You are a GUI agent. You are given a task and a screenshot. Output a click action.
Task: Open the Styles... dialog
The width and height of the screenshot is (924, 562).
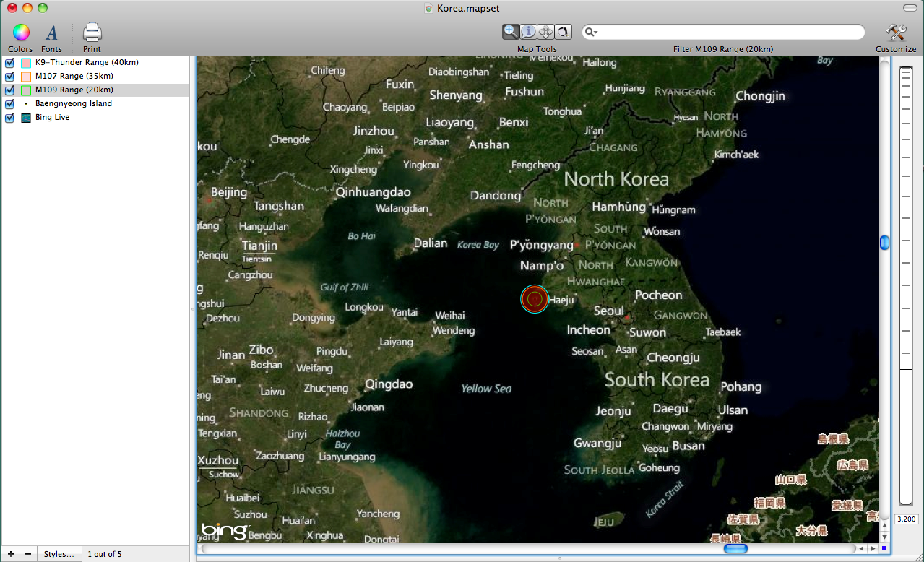pyautogui.click(x=59, y=554)
